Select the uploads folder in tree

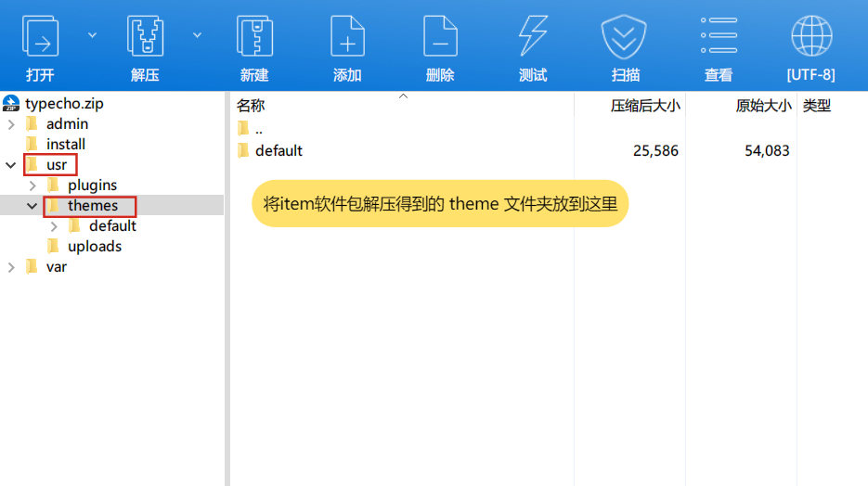94,247
